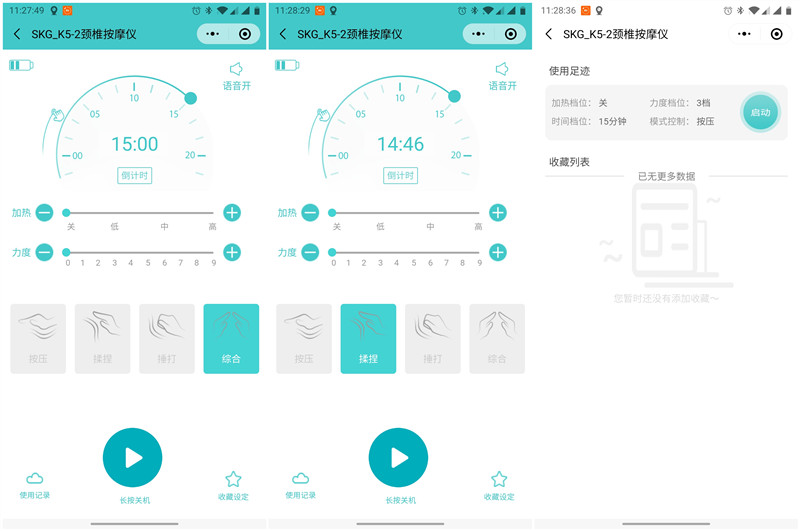Click the hand pointer icon on left dial
This screenshot has width=800, height=531.
click(57, 115)
